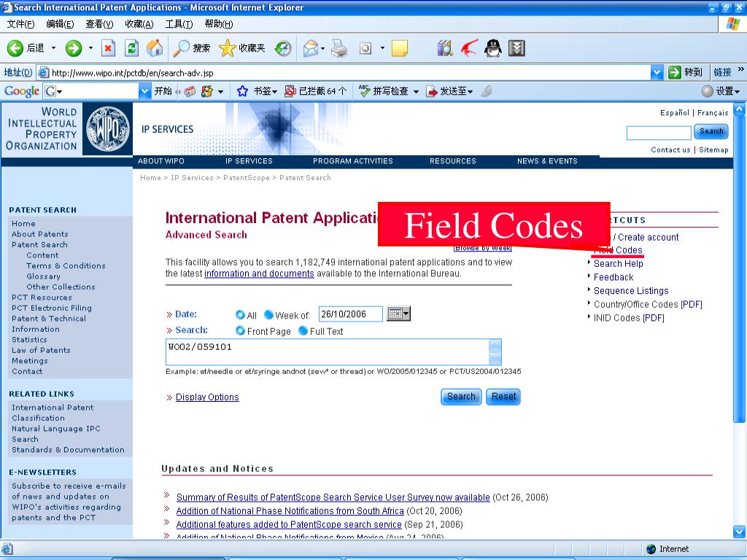The image size is (747, 560).
Task: Click Statistics in the left sidebar
Action: pyautogui.click(x=29, y=340)
